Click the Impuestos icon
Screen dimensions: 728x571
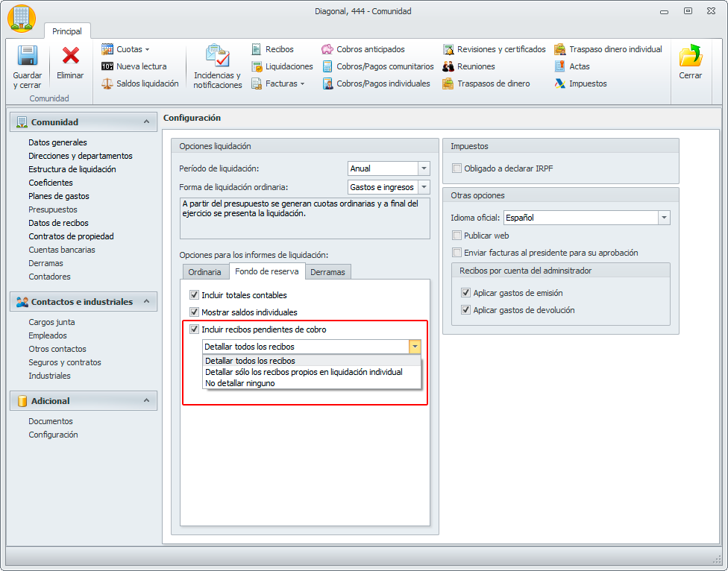tap(560, 83)
